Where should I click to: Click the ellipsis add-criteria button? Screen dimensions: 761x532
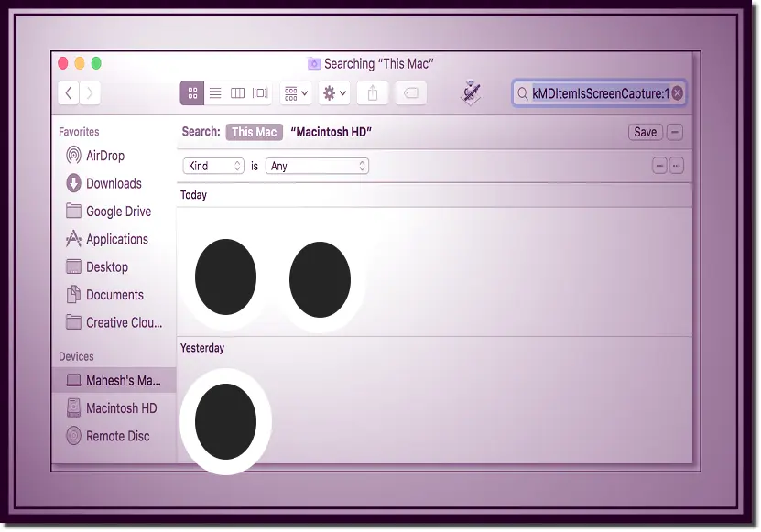click(x=676, y=166)
